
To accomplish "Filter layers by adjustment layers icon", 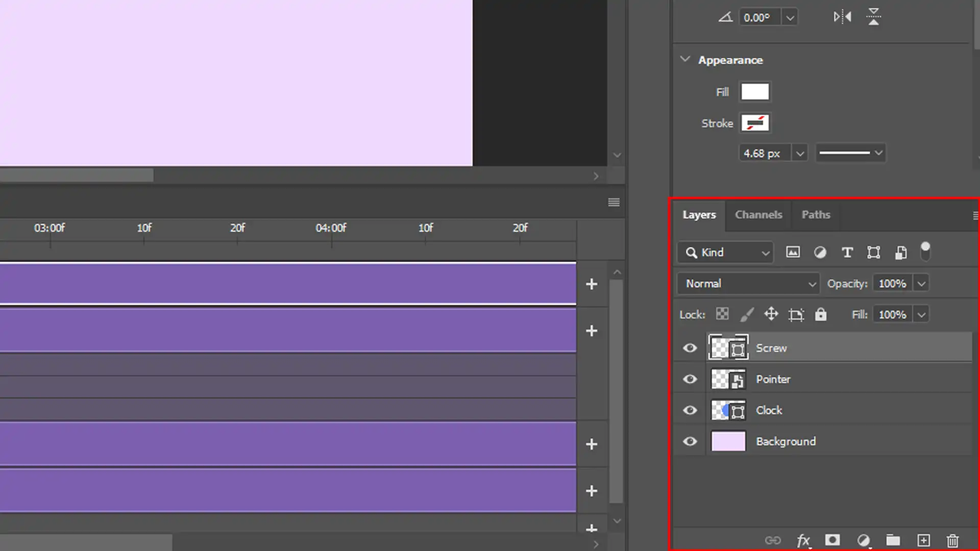I will coord(820,252).
